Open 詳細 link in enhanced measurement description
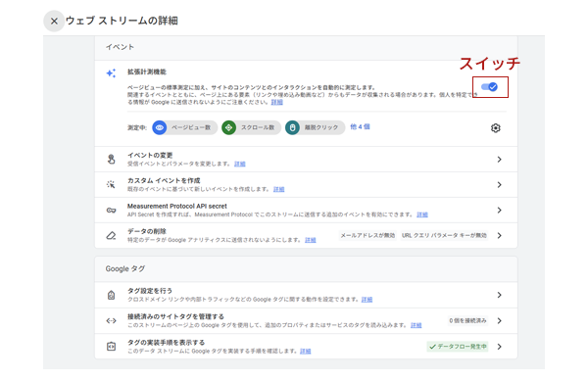This screenshot has height=380, width=588. (x=276, y=102)
